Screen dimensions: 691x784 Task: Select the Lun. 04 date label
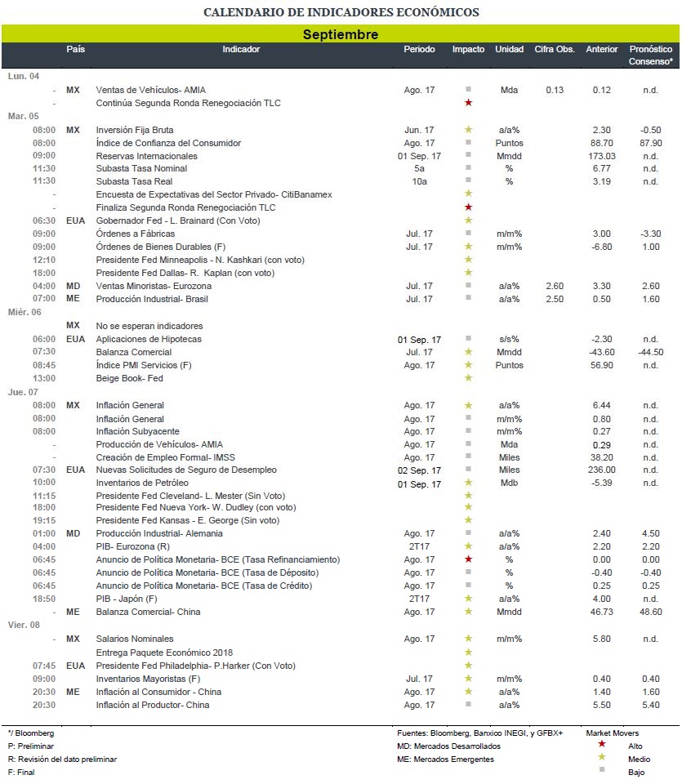(x=24, y=76)
